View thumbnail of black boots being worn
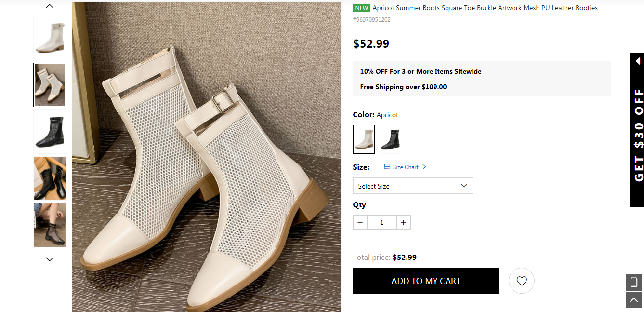644x312 pixels. (50, 178)
